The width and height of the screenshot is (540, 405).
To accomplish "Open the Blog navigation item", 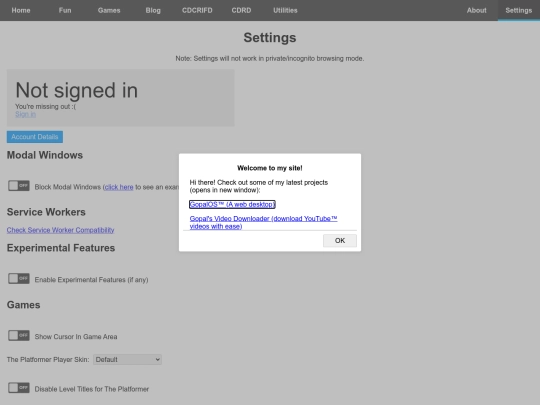I will tap(153, 10).
